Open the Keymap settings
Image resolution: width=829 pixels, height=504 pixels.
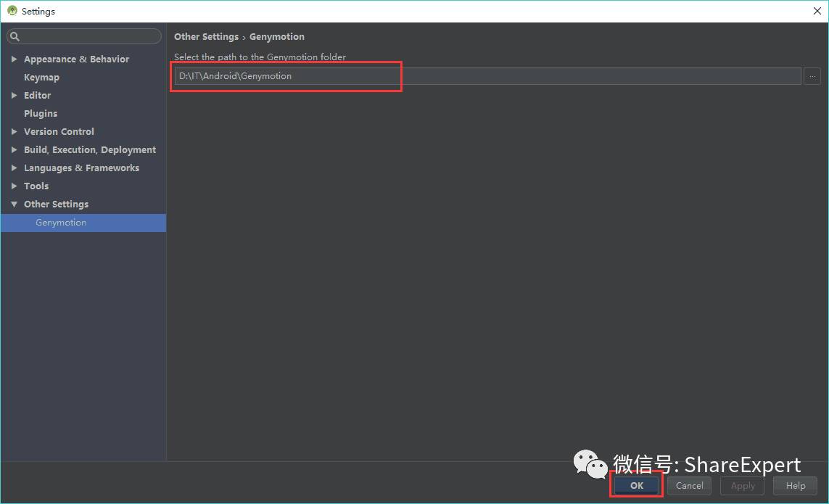click(x=41, y=77)
